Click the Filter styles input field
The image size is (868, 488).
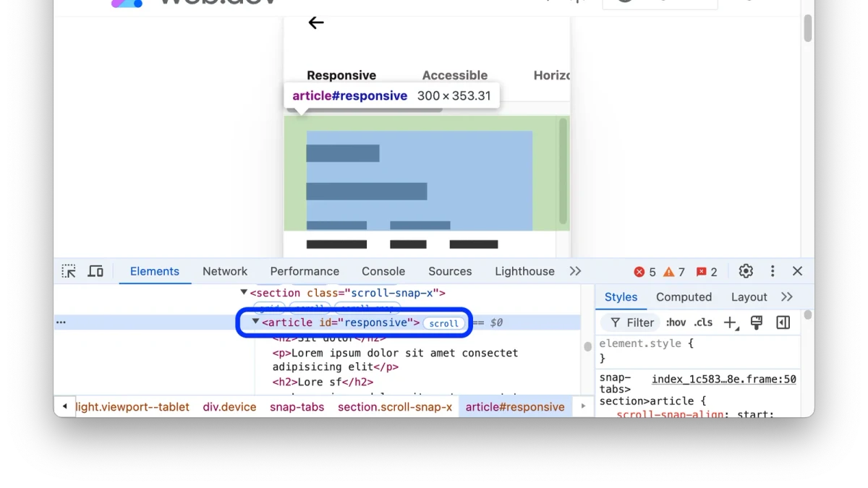click(x=631, y=322)
